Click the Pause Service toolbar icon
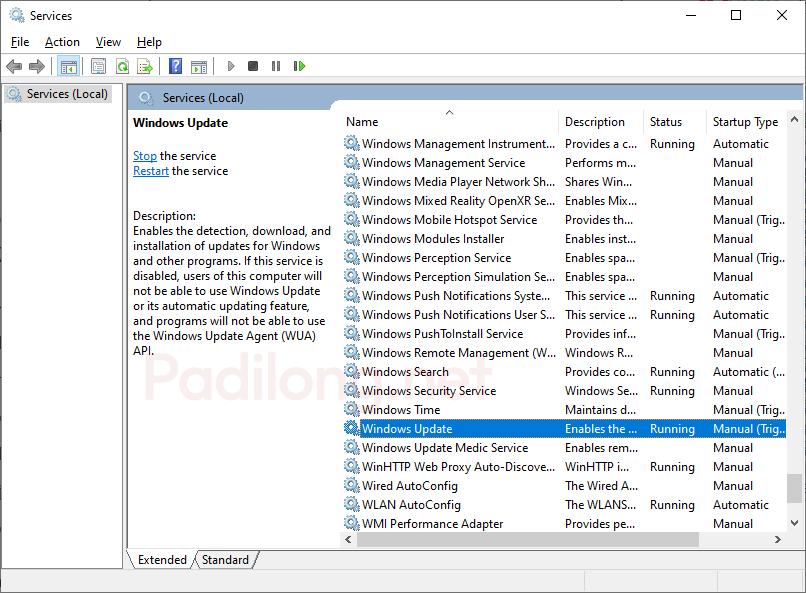This screenshot has width=806, height=593. click(x=275, y=66)
